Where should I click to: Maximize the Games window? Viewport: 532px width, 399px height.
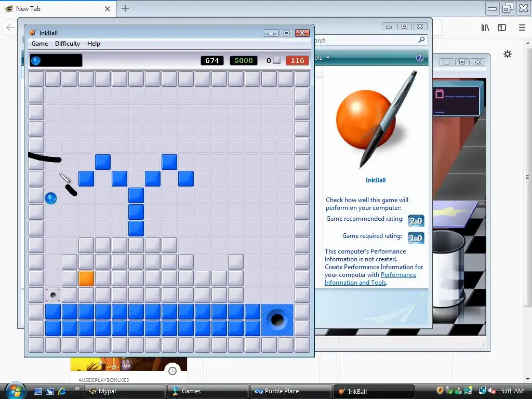point(404,26)
